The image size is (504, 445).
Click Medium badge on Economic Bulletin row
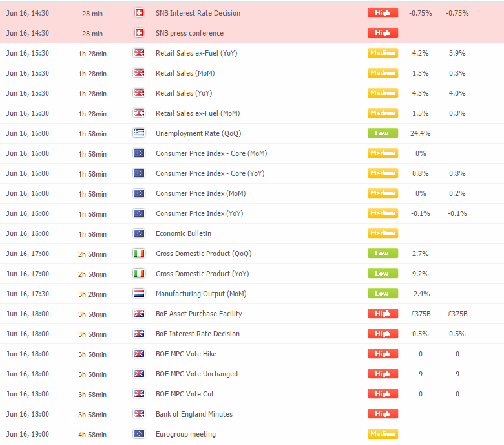point(383,233)
